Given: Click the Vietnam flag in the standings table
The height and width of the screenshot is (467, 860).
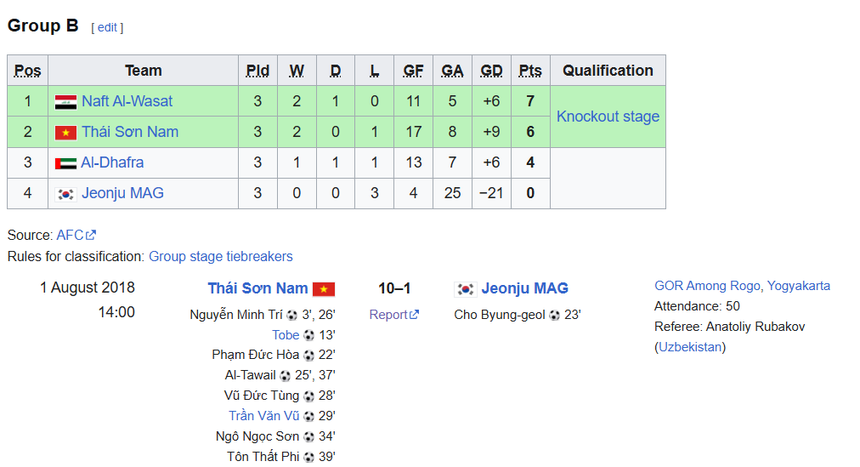Looking at the screenshot, I should tap(65, 133).
